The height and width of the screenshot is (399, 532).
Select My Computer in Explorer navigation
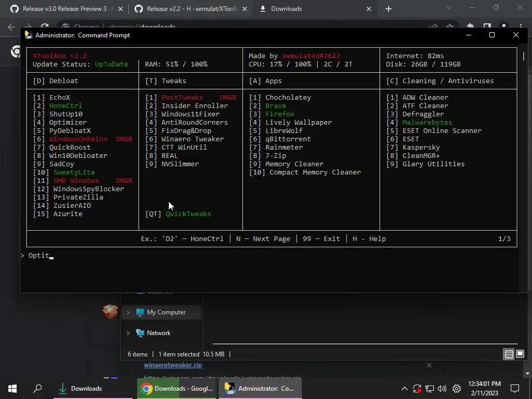pos(166,312)
